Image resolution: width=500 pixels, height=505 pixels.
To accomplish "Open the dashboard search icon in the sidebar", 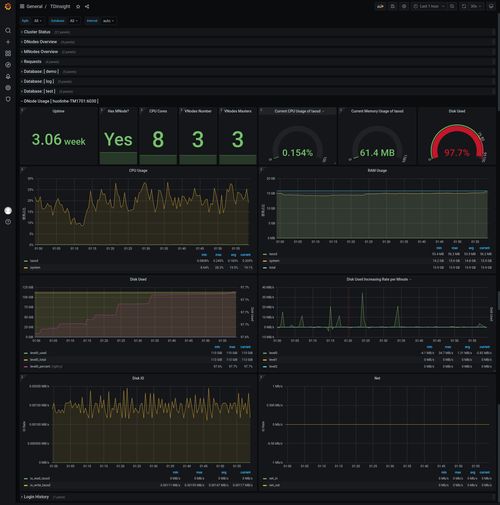I will click(8, 31).
